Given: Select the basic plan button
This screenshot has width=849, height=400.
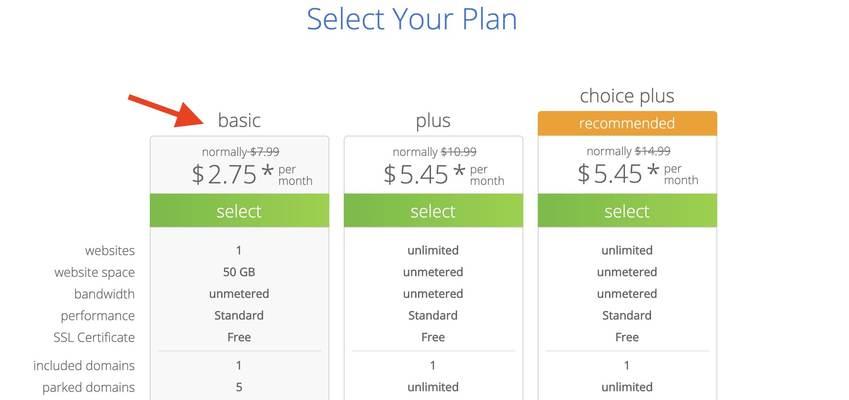Looking at the screenshot, I should (x=239, y=211).
